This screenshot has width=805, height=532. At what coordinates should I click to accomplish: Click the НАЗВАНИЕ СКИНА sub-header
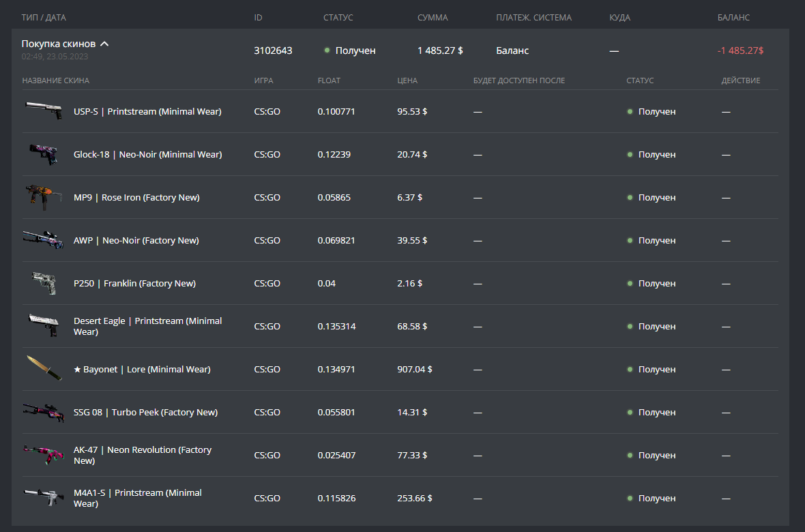55,80
